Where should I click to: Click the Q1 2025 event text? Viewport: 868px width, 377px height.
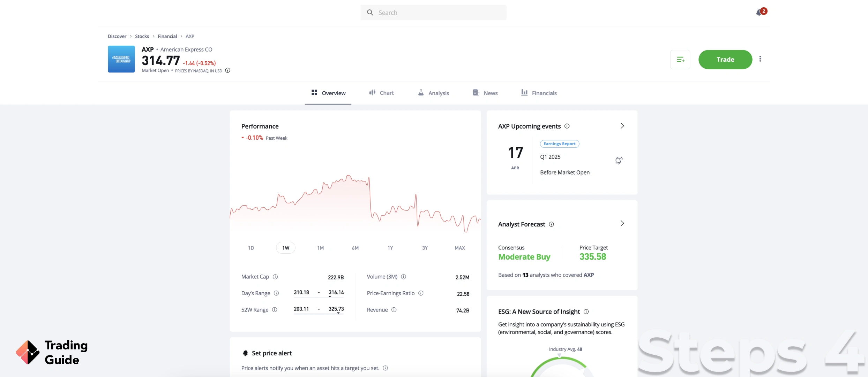pyautogui.click(x=550, y=157)
